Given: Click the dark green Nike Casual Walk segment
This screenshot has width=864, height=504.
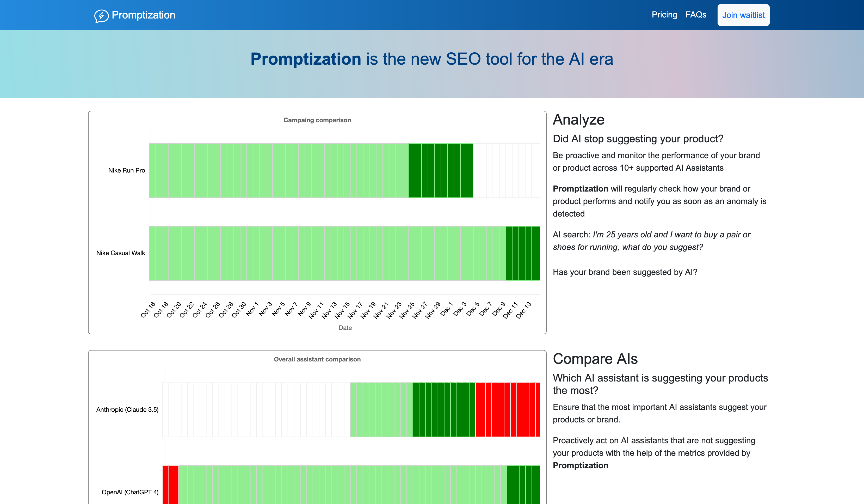Looking at the screenshot, I should (522, 253).
